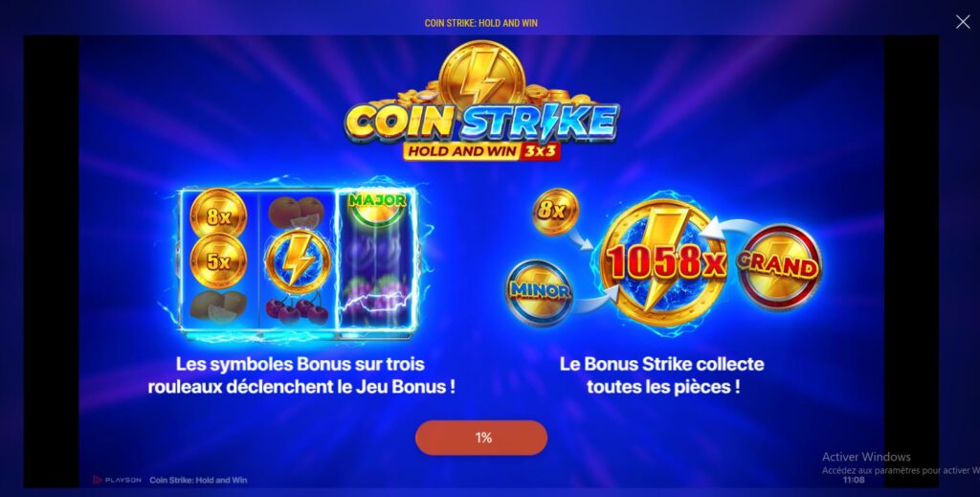The image size is (980, 497).
Task: Select the lightning bolt Strike coin on reels
Action: point(298,262)
